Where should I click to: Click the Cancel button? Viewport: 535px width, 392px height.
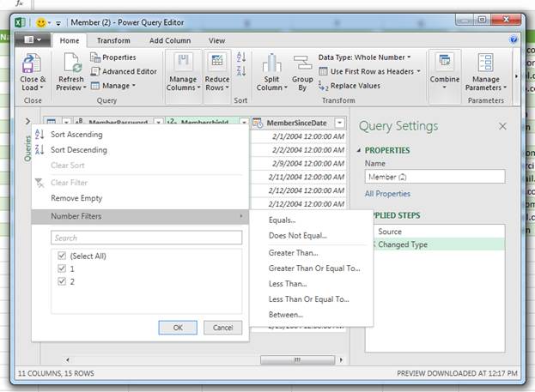click(x=222, y=328)
